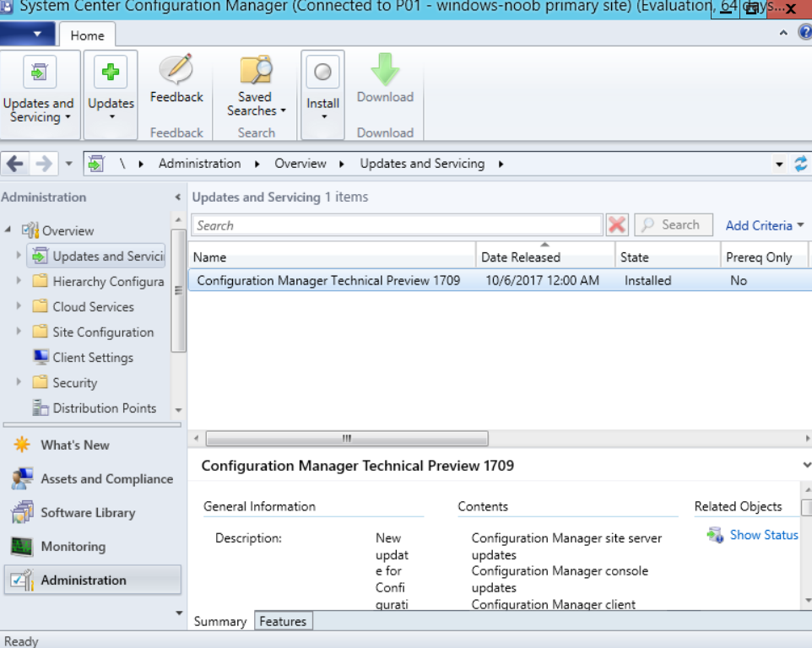Sort by the Date Released column header
812x648 pixels.
point(545,256)
